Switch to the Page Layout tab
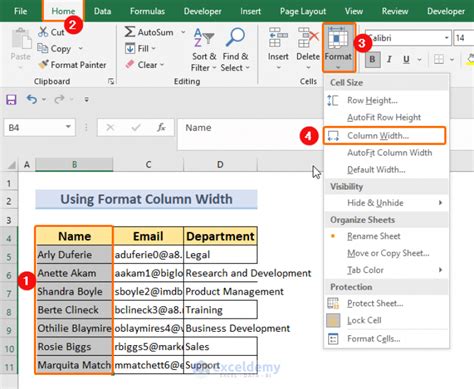 (x=303, y=11)
